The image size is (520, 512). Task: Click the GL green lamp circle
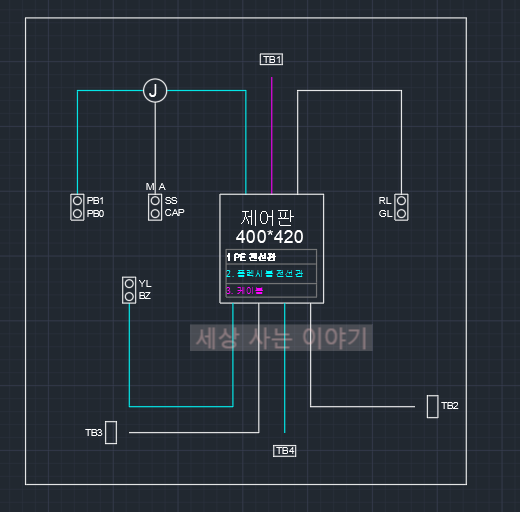click(401, 213)
